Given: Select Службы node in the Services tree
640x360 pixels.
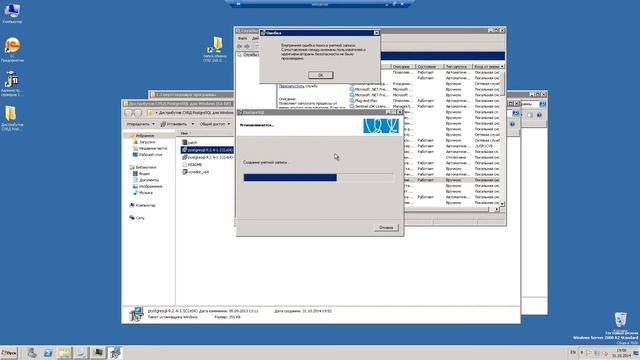Looking at the screenshot, I should click(248, 54).
